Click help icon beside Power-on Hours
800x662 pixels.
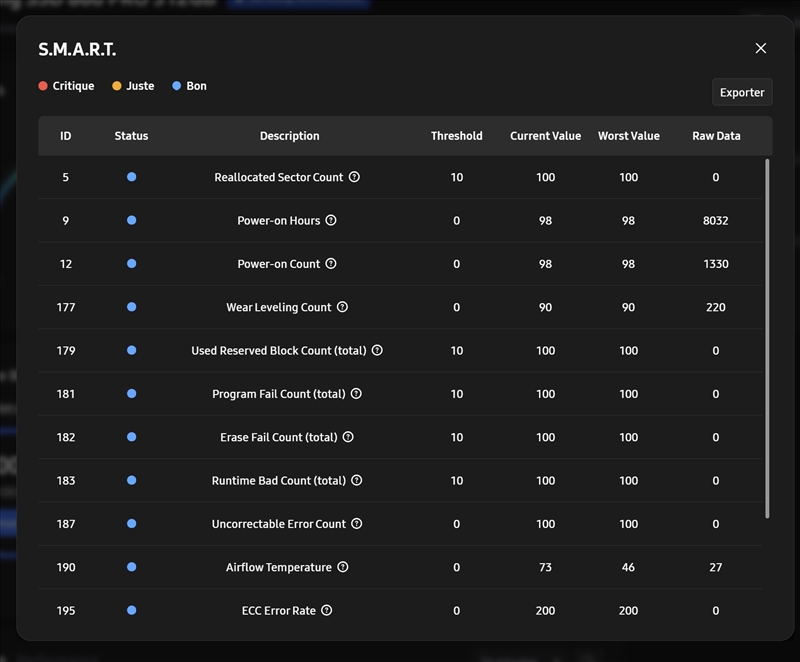point(331,220)
